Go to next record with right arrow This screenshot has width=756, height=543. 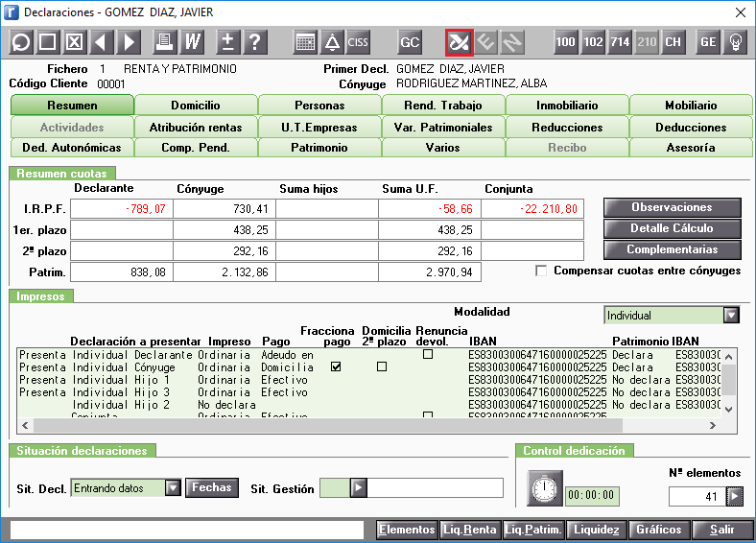click(x=129, y=42)
